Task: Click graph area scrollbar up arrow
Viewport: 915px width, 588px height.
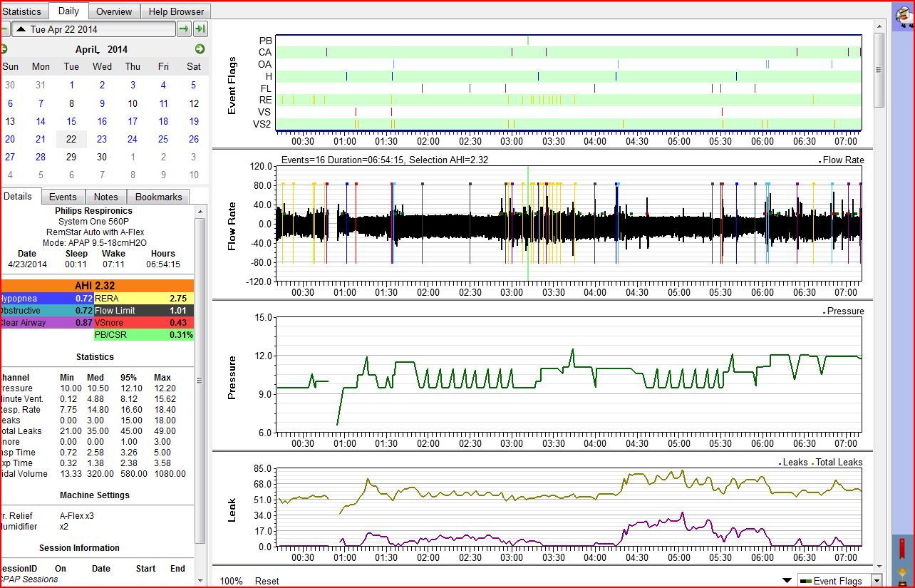Action: tap(879, 28)
